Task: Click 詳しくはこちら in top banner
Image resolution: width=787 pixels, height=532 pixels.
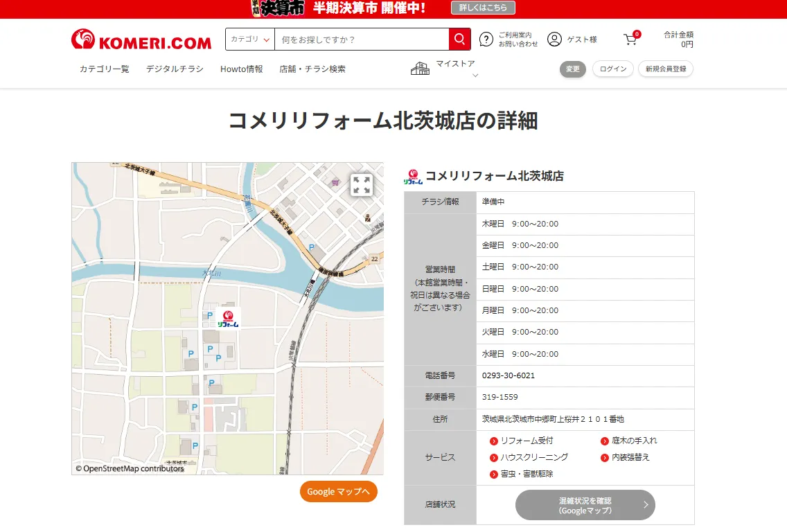Action: click(x=483, y=8)
